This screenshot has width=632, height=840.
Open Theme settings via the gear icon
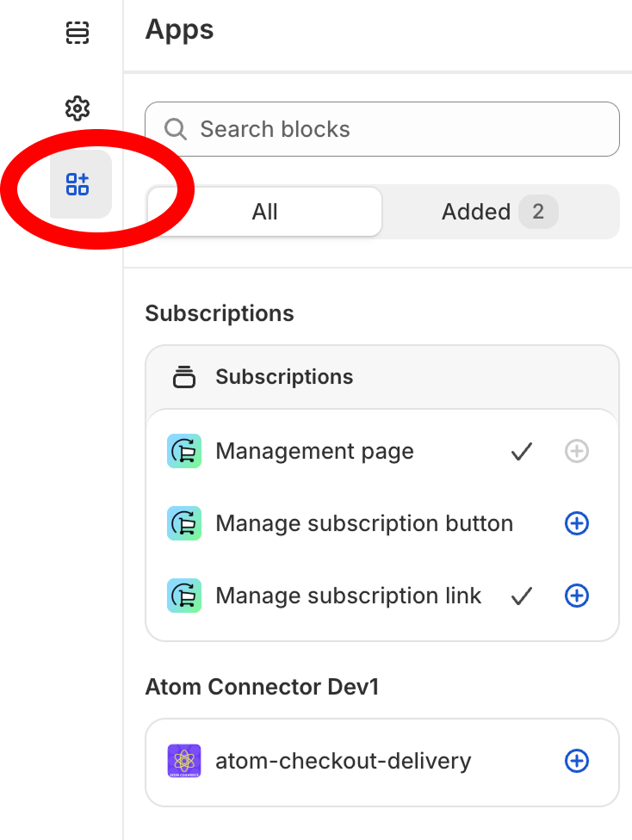tap(77, 109)
